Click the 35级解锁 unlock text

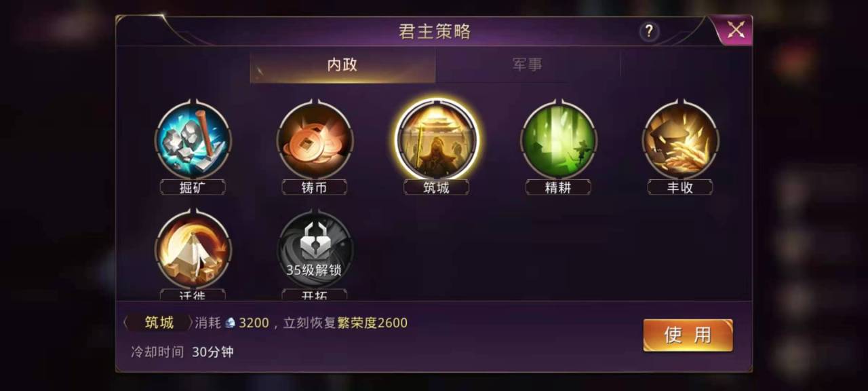pyautogui.click(x=314, y=270)
